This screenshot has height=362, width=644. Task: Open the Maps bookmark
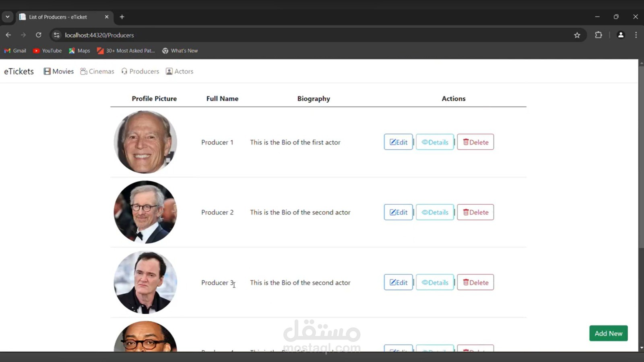(79, 51)
